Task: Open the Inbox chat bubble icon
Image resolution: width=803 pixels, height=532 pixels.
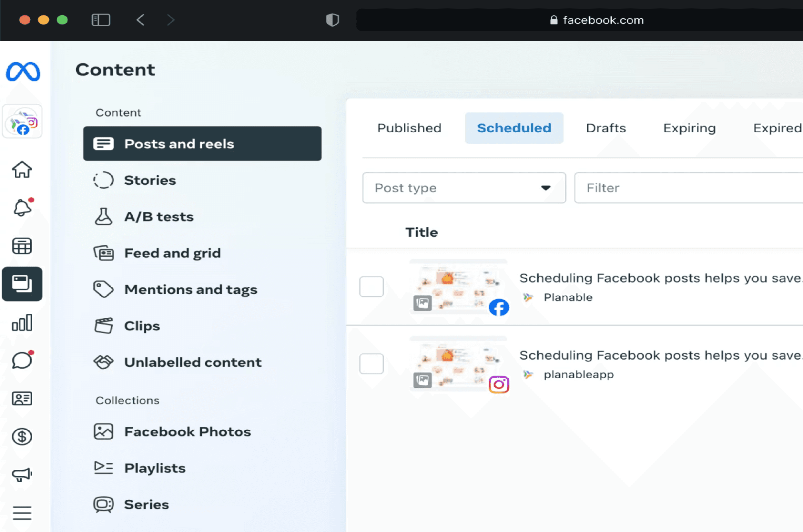Action: pos(22,360)
